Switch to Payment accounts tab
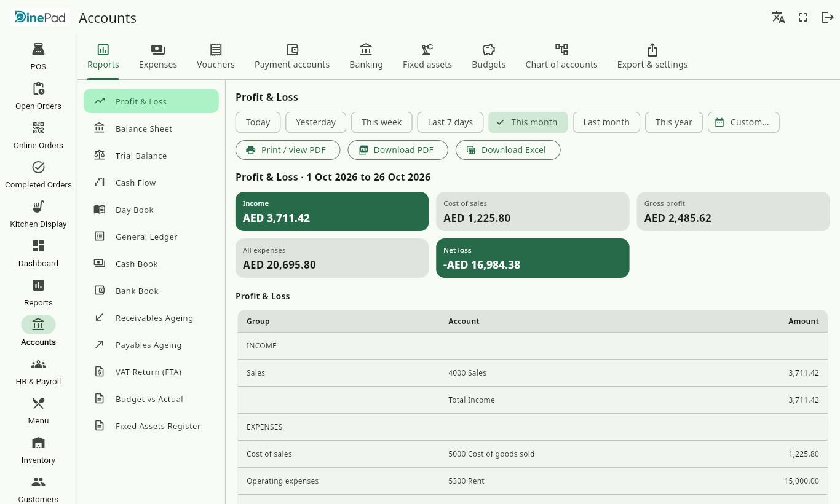Screen dimensions: 840x504 point(292,57)
